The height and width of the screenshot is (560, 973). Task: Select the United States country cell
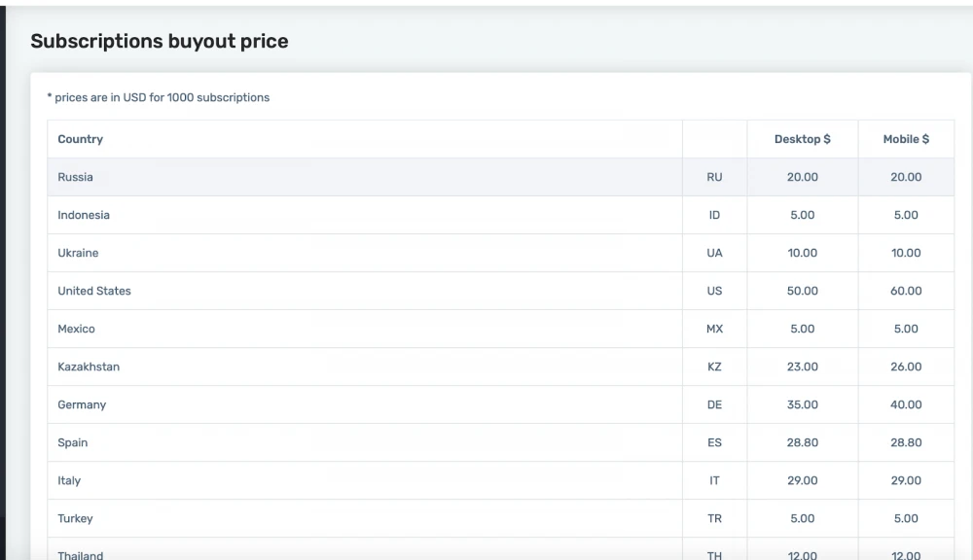click(x=365, y=291)
